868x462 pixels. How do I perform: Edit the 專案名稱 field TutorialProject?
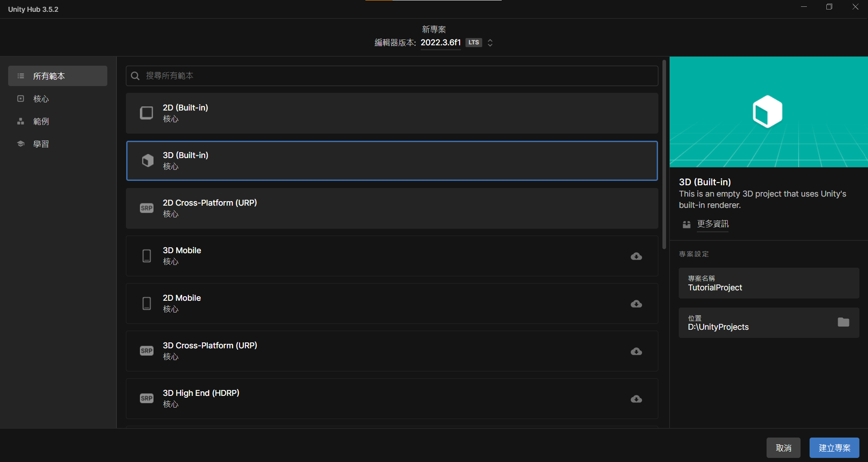click(x=768, y=283)
